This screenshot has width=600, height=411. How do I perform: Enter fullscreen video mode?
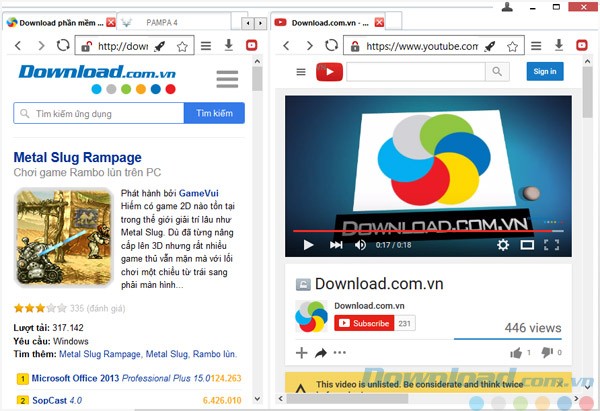(x=551, y=245)
